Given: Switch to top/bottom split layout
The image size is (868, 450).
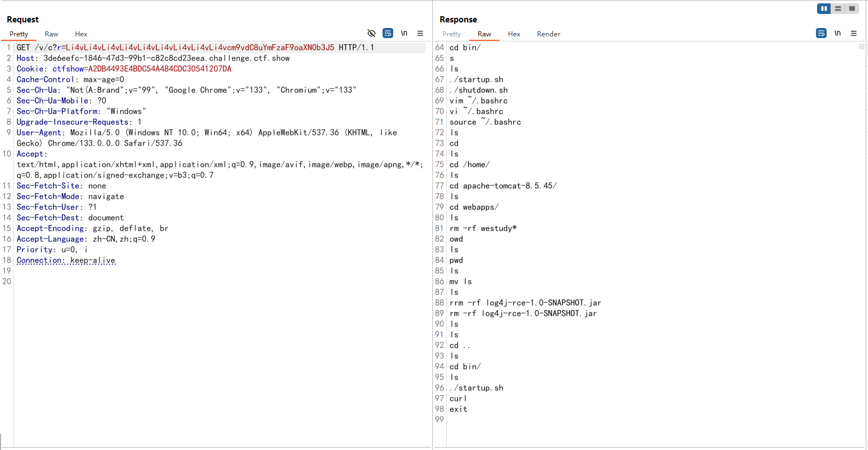Looking at the screenshot, I should point(838,8).
